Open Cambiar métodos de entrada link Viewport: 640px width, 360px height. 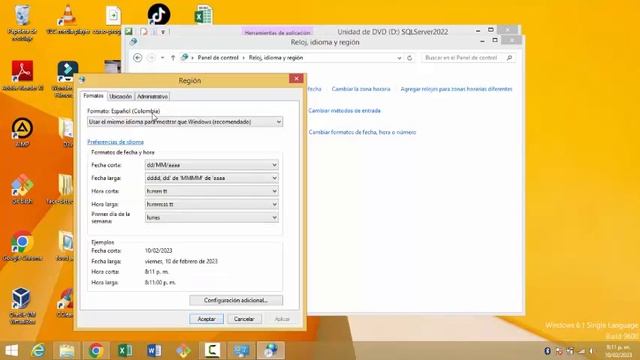pyautogui.click(x=344, y=111)
